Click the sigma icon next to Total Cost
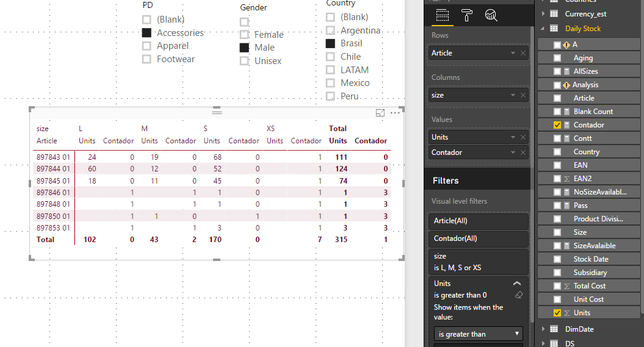 click(x=567, y=286)
